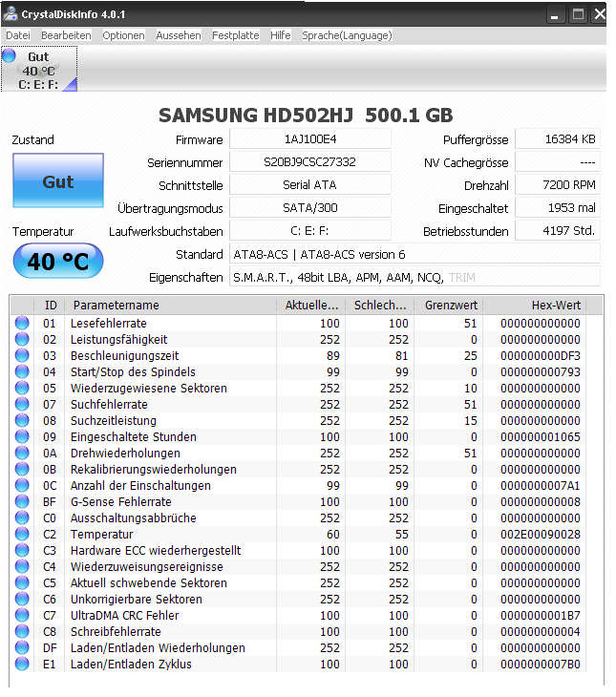
Task: Open the Sprache(Language) menu
Action: (347, 35)
